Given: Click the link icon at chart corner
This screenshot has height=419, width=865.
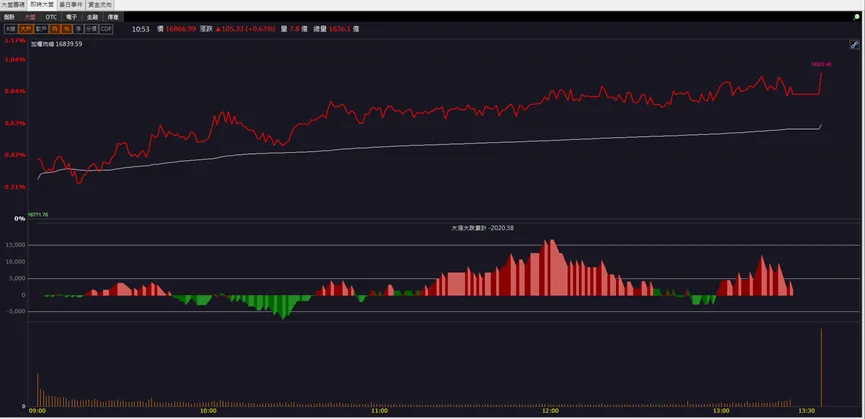Looking at the screenshot, I should pyautogui.click(x=853, y=45).
